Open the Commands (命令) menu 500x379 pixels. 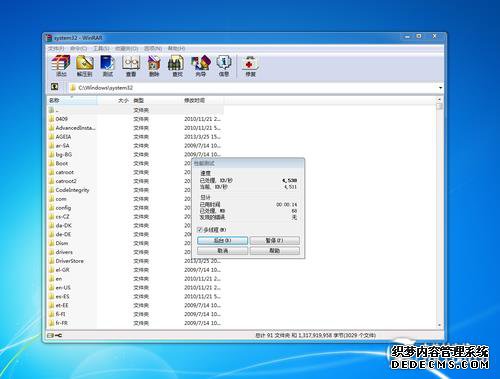(x=78, y=49)
